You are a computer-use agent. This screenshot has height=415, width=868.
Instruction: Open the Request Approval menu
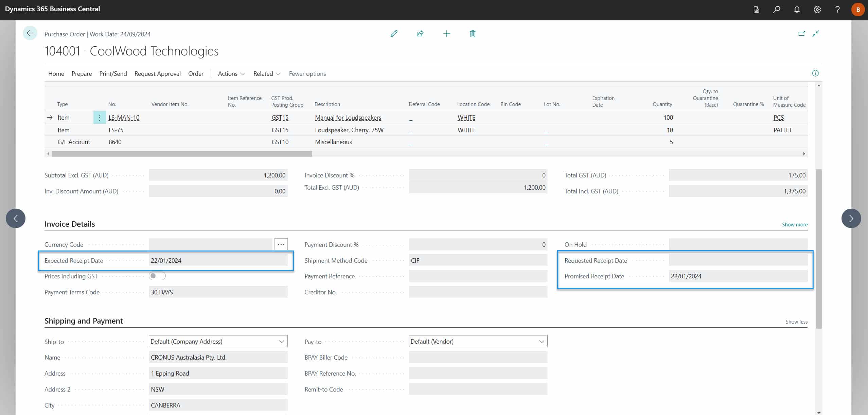pos(157,74)
